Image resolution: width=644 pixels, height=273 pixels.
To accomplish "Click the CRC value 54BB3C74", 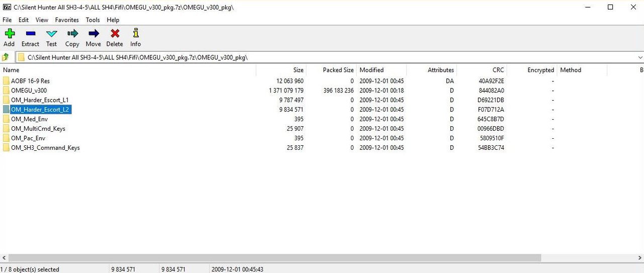I will click(x=492, y=148).
